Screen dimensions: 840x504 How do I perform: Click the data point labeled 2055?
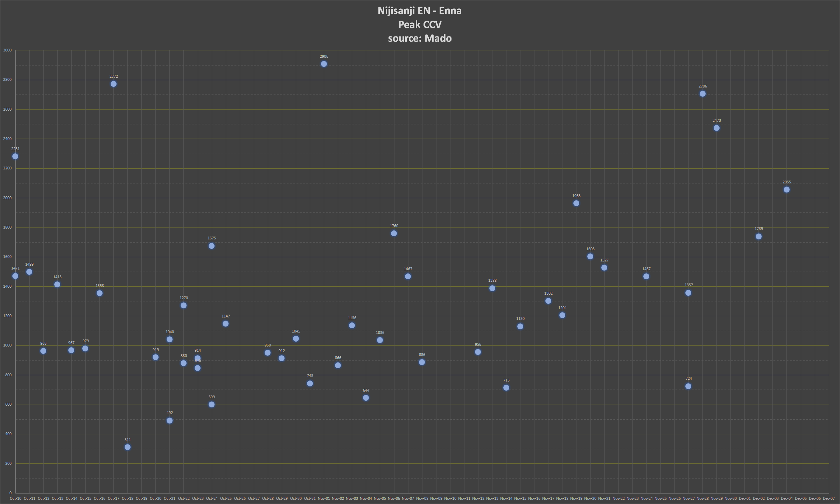786,190
